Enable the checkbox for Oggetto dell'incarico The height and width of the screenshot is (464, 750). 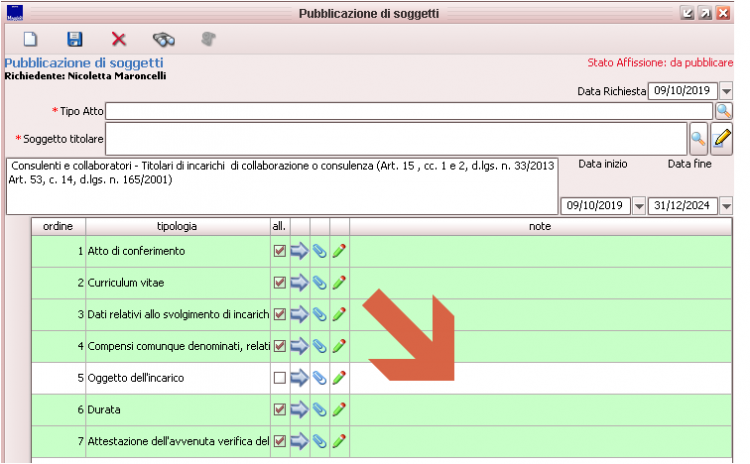pyautogui.click(x=280, y=378)
